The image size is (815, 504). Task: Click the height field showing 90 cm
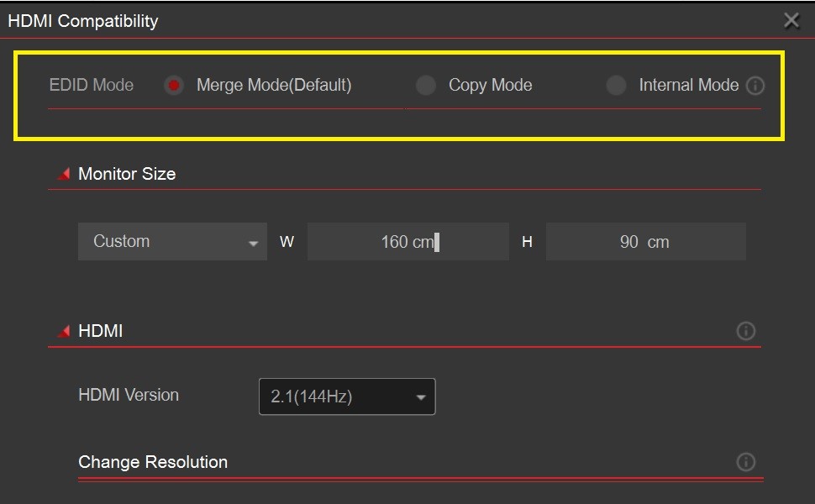coord(645,242)
